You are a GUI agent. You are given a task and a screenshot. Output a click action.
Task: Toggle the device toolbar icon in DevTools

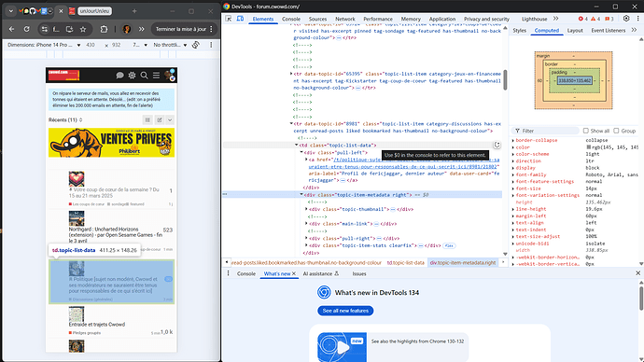[240, 19]
